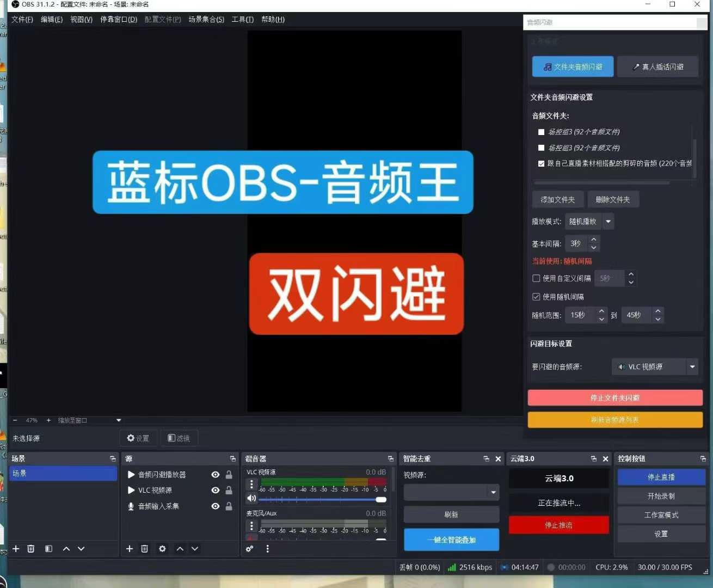Open the 视图(V) menu
Screen dimensions: 713x588
point(81,20)
